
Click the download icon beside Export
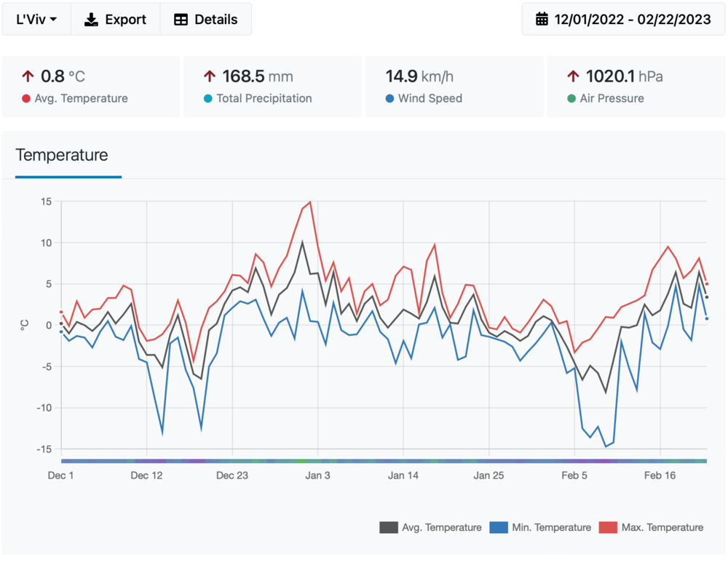(x=91, y=20)
